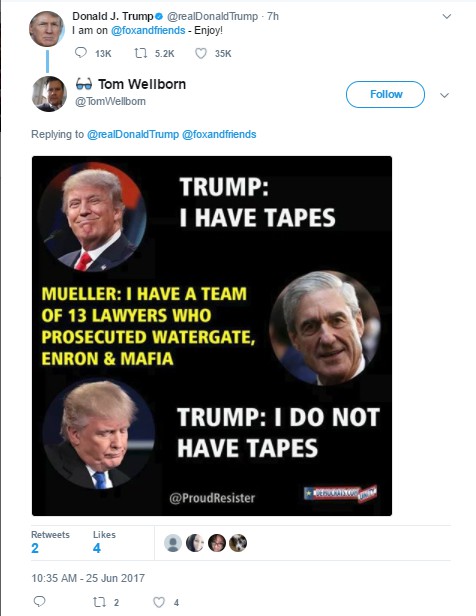The height and width of the screenshot is (616, 476).
Task: Open Tom Wellborn display name
Action: (142, 84)
